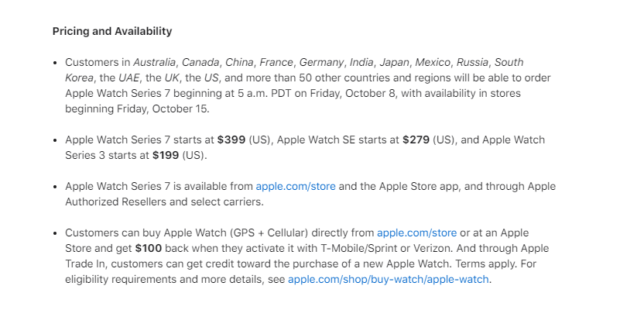The width and height of the screenshot is (644, 310).
Task: Click the italic word Japan
Action: (x=394, y=63)
